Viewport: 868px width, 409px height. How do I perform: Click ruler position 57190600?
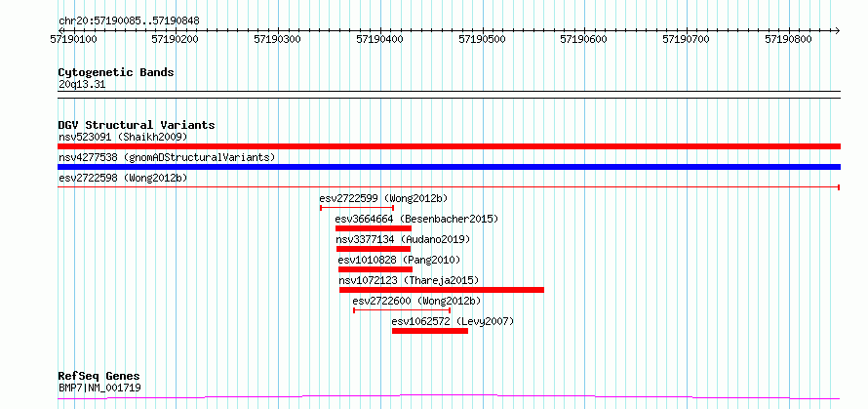pyautogui.click(x=585, y=39)
